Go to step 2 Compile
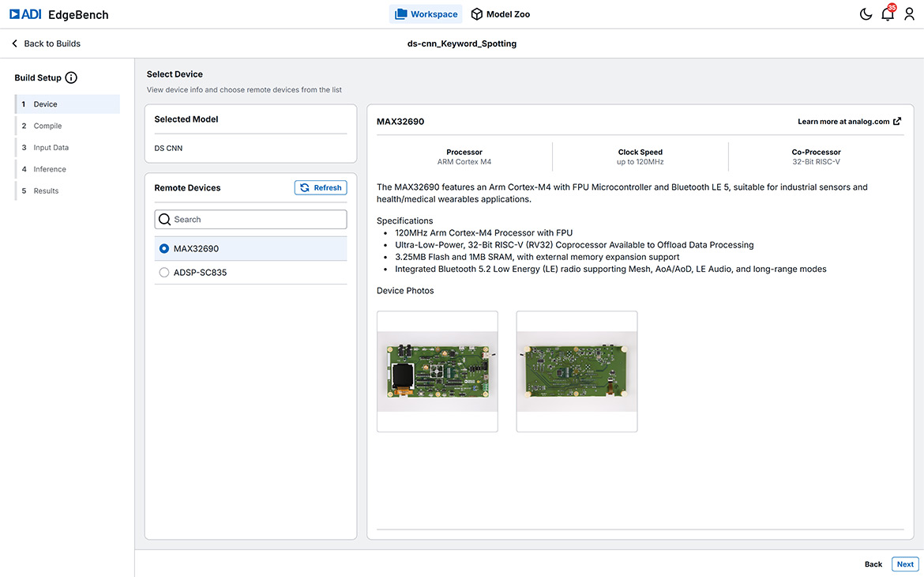Image resolution: width=924 pixels, height=577 pixels. [68, 126]
